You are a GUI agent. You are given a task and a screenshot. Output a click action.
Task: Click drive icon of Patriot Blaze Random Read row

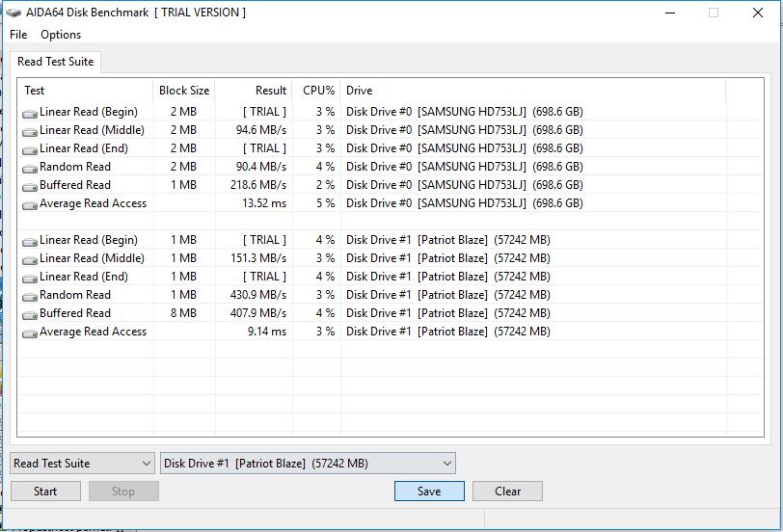[x=30, y=297]
